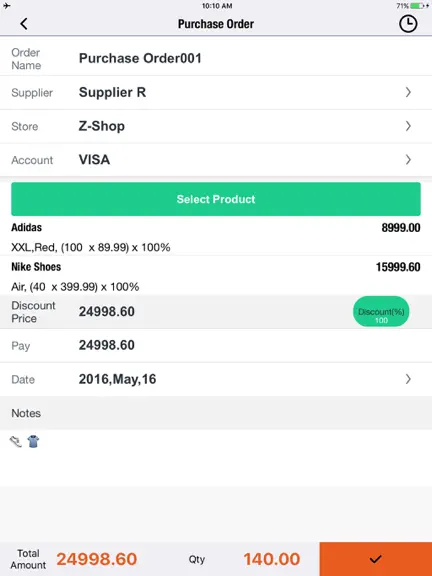This screenshot has width=432, height=576.
Task: Expand Supplier R selection chevron
Action: (408, 92)
